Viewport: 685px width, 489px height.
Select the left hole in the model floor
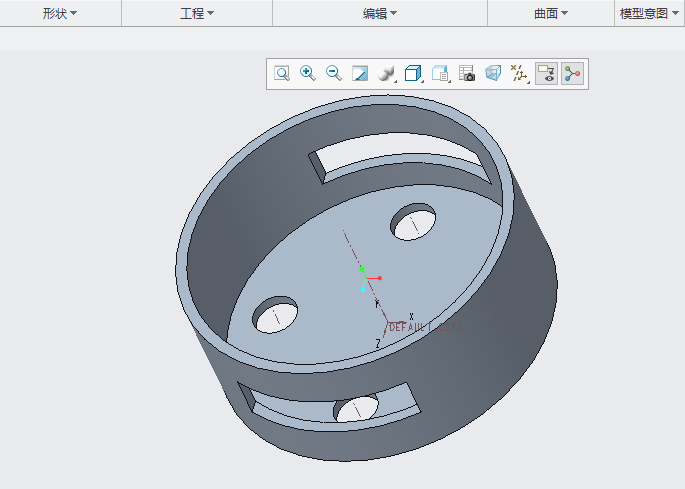(275, 315)
